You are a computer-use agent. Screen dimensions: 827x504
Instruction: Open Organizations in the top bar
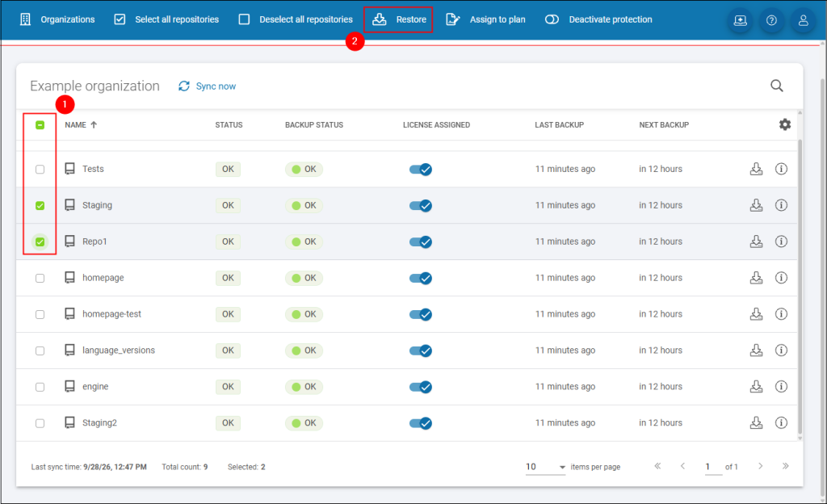pos(57,19)
